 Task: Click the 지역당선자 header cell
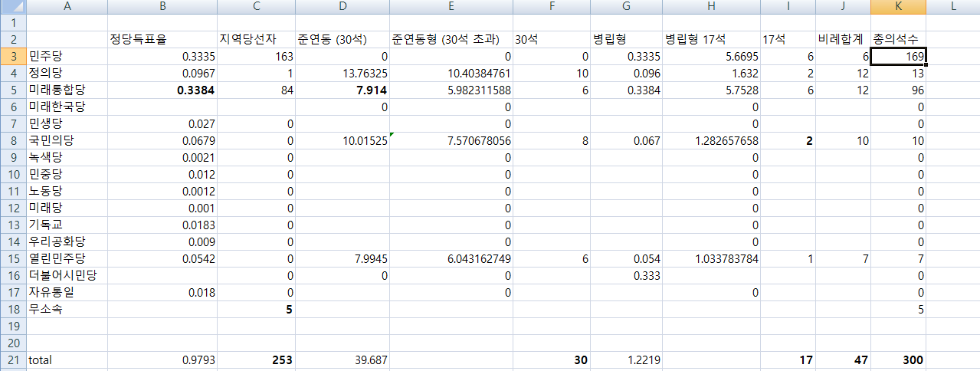click(256, 40)
